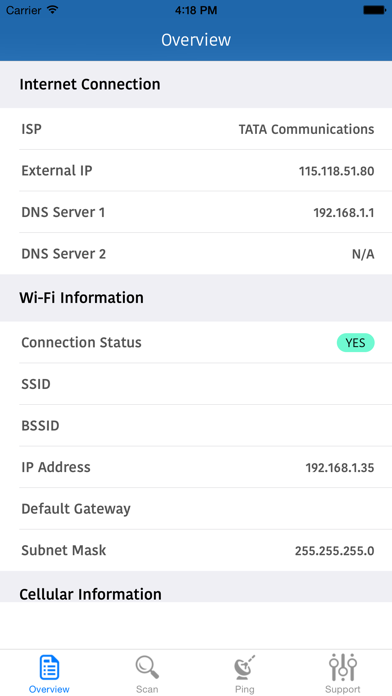Tap the External IP 115.118.51.80 value
392x696 pixels.
(x=337, y=171)
